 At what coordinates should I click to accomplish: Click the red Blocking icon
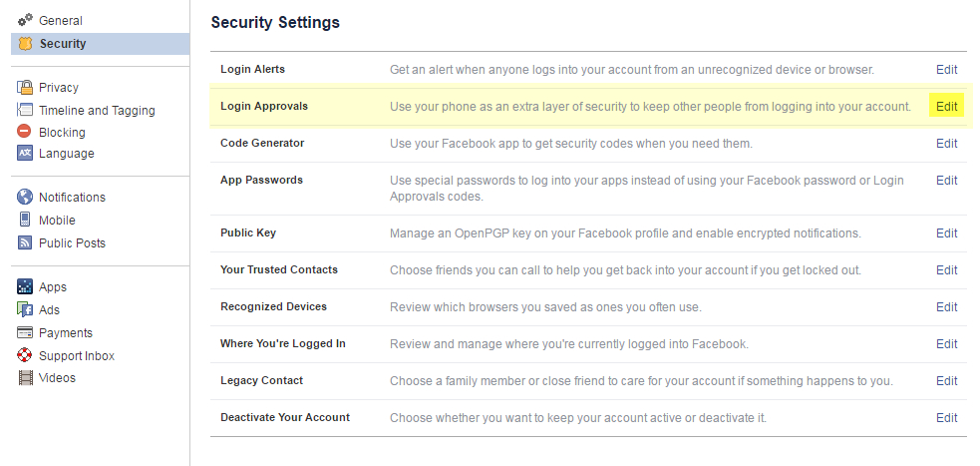click(x=25, y=132)
